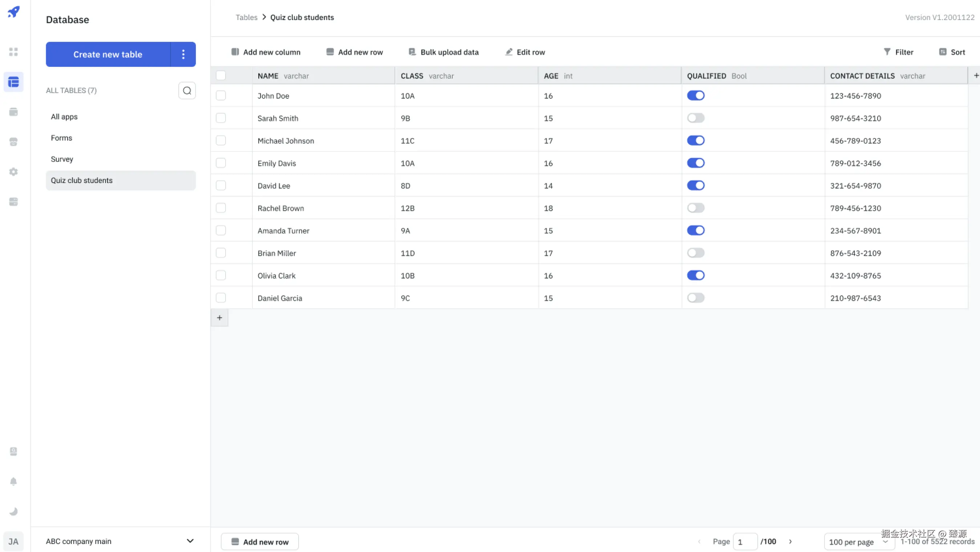Click the notifications bell icon
This screenshot has width=980, height=552.
click(14, 481)
